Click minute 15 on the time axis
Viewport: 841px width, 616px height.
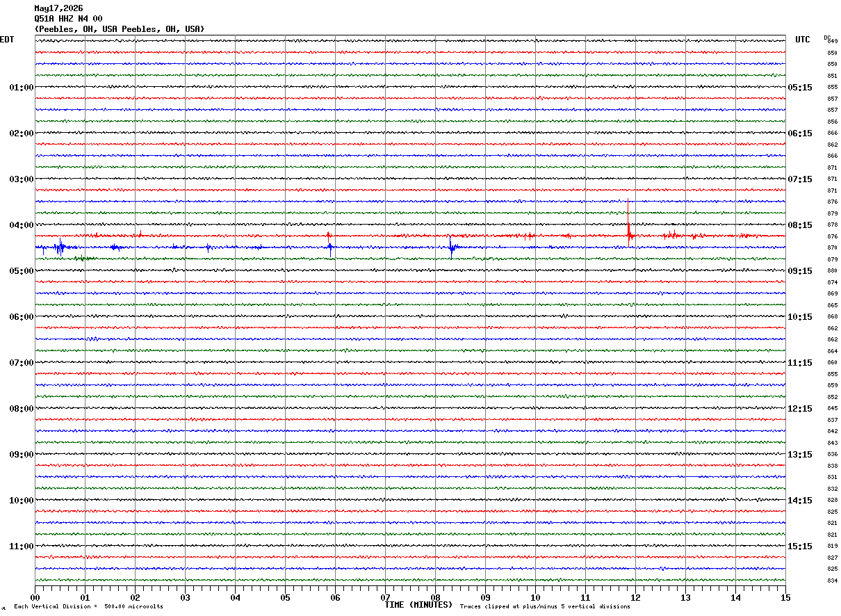coord(785,597)
